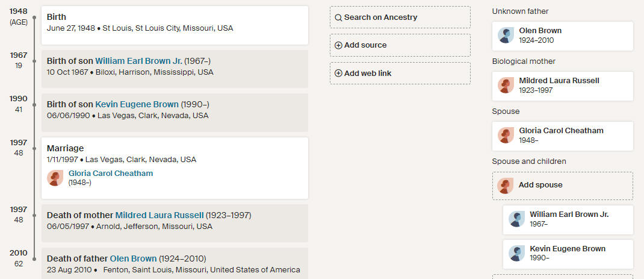Click Gloria Carol Cheatham's avatar in Spouse section
Screen dimensions: 644x279
[x=506, y=136]
